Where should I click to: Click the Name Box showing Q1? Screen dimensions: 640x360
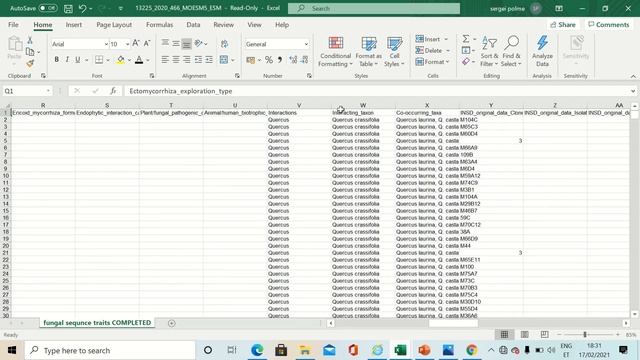coord(27,91)
